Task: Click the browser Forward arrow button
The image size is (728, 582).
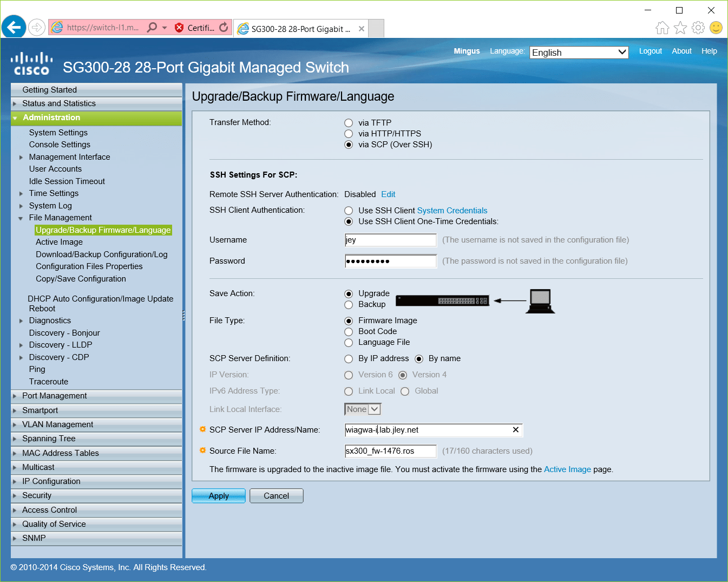Action: click(37, 27)
